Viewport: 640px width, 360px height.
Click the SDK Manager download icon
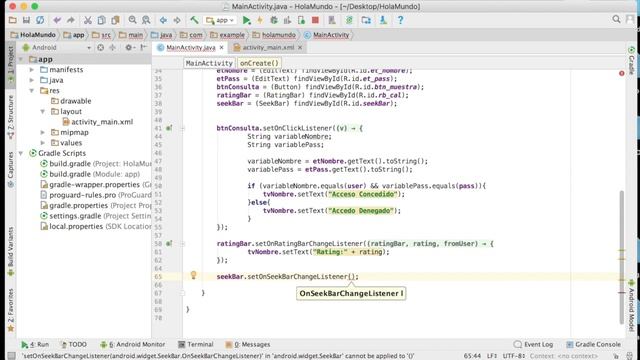click(383, 20)
